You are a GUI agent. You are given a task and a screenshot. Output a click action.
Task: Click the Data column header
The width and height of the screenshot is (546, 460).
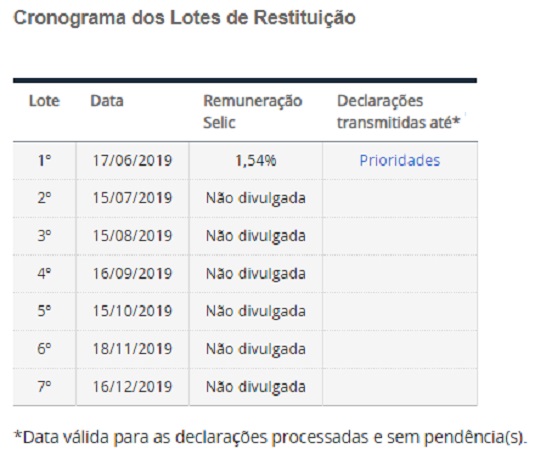(x=107, y=101)
